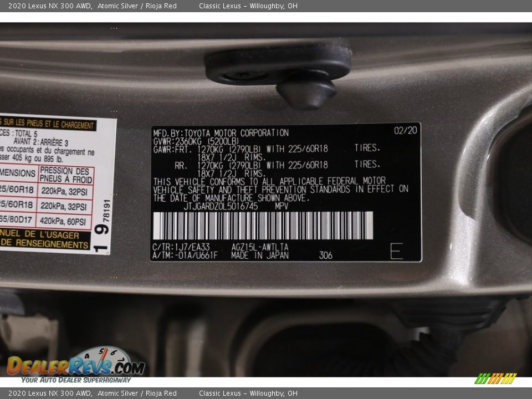
Task: Click "THE DATE OF MANUFACTURE SHOWN ABOVE." line
Action: point(232,198)
